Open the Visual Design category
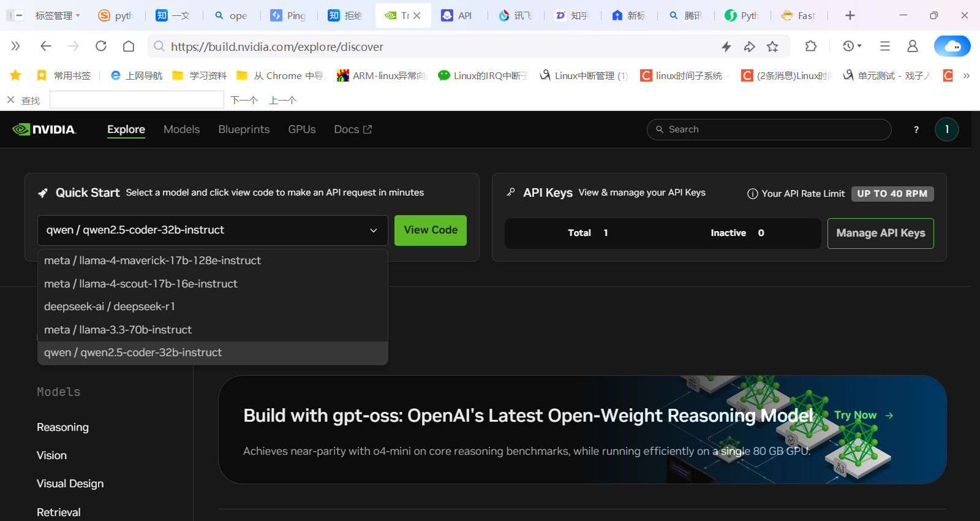Viewport: 980px width, 521px height. (x=70, y=484)
